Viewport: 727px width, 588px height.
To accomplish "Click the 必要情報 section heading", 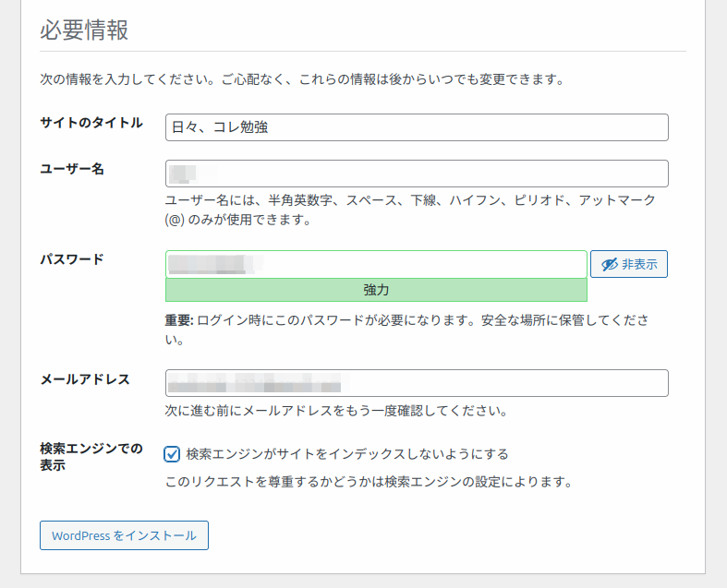I will [x=83, y=30].
